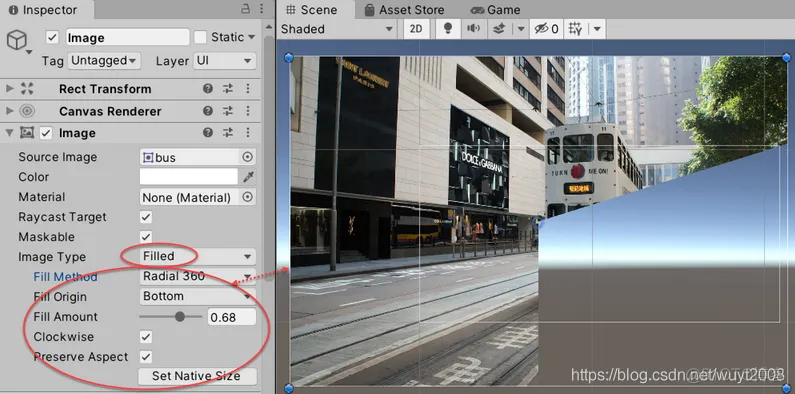Toggle the scene grid/tools icon

coord(576,29)
